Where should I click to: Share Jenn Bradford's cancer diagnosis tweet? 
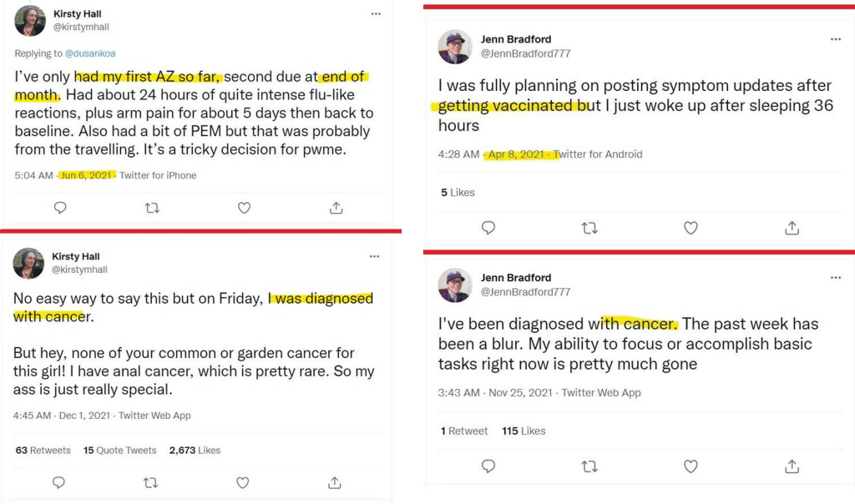point(792,466)
